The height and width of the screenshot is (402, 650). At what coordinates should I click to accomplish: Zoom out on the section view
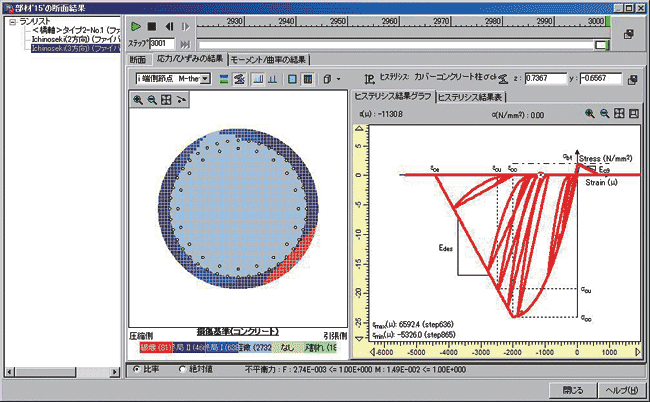click(x=152, y=100)
